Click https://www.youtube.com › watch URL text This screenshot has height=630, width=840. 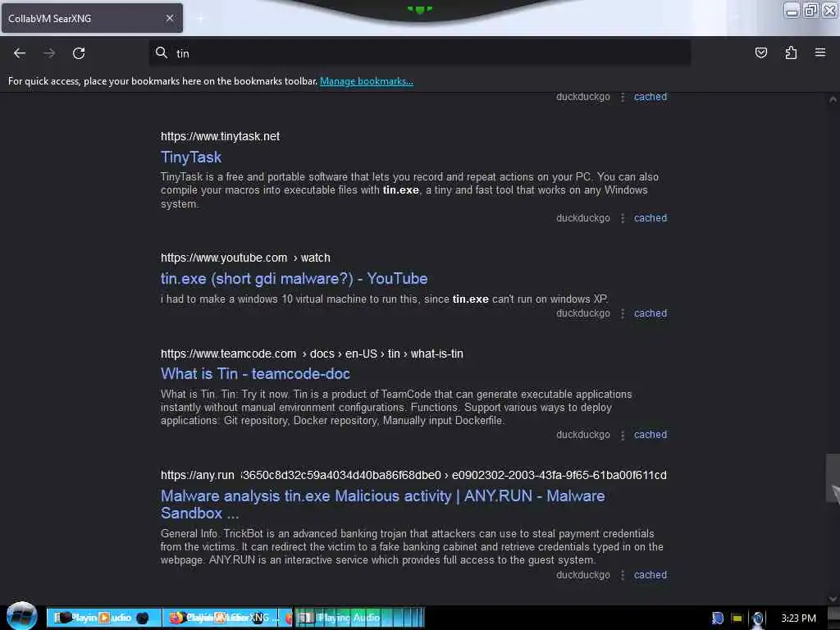coord(245,258)
